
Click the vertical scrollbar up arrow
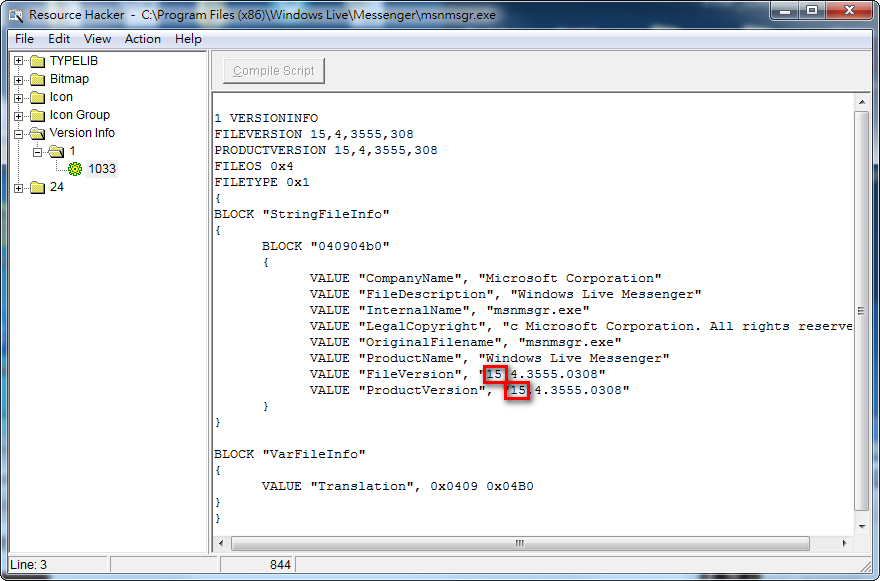point(861,102)
